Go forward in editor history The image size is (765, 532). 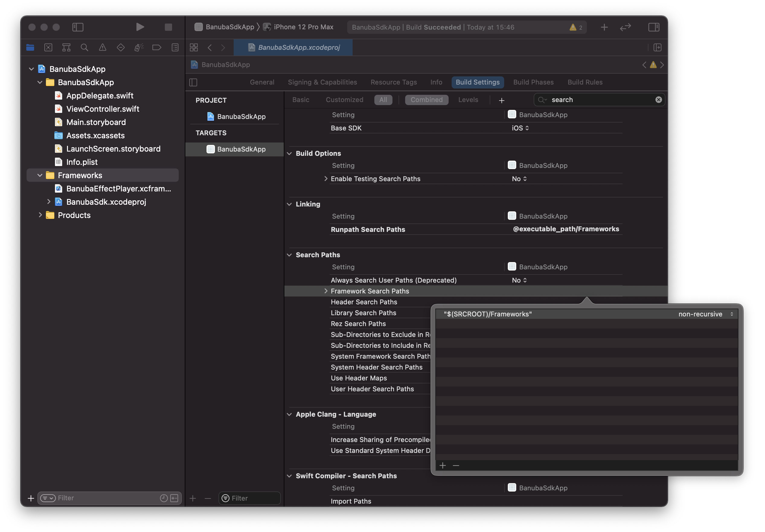223,47
